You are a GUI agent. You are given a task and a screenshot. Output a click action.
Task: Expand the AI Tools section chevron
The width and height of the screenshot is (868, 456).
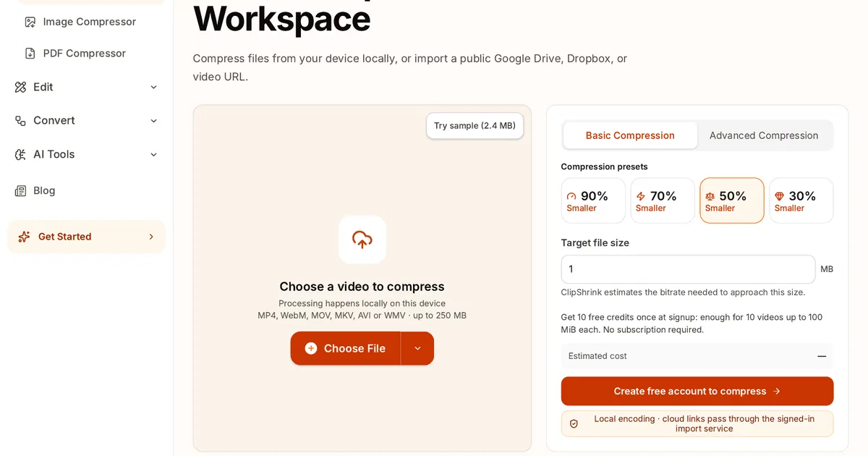coord(153,154)
